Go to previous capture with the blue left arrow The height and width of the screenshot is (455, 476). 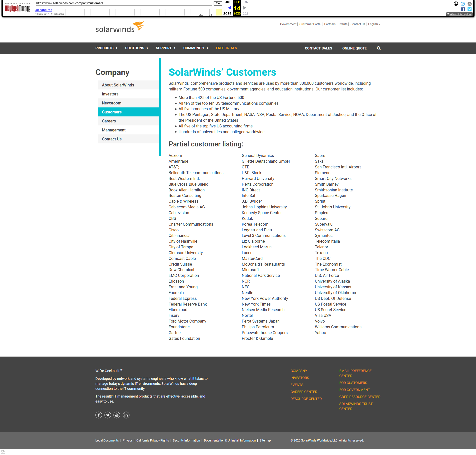[x=229, y=8]
